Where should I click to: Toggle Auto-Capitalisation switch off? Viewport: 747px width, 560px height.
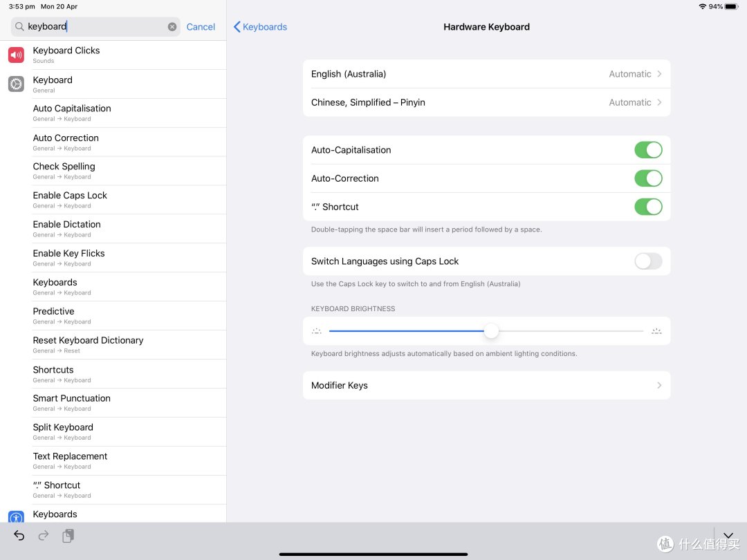pos(648,150)
